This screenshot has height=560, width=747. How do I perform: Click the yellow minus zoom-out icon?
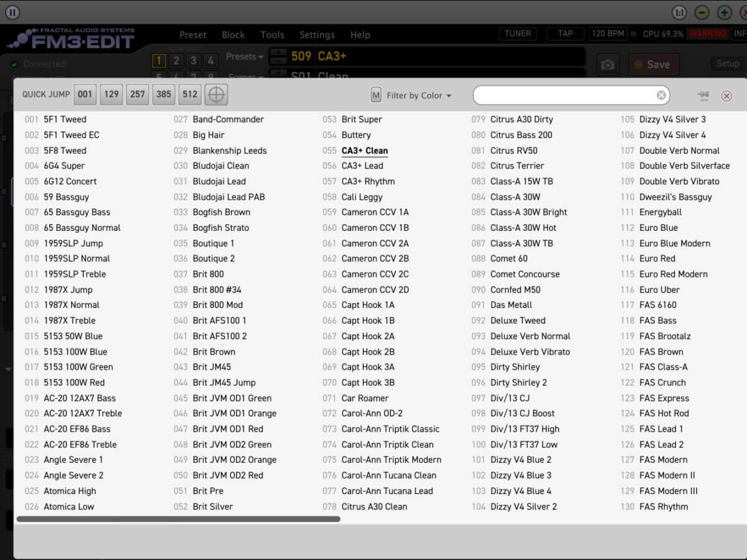pos(702,12)
